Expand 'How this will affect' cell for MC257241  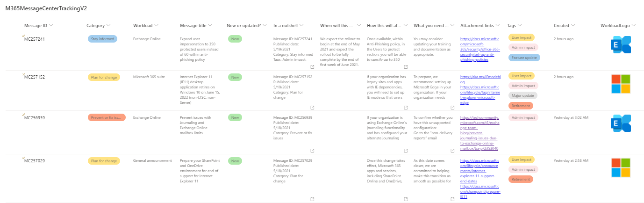pyautogui.click(x=406, y=67)
